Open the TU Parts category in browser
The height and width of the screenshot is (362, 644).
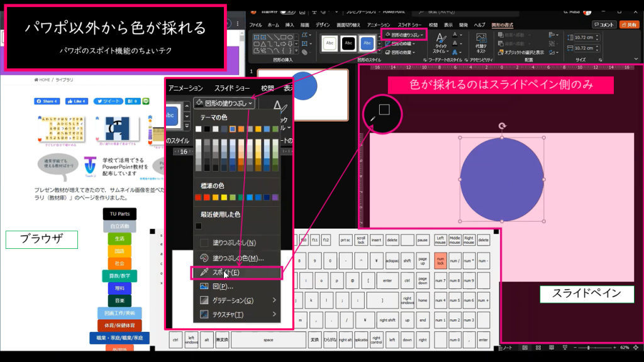pyautogui.click(x=119, y=214)
